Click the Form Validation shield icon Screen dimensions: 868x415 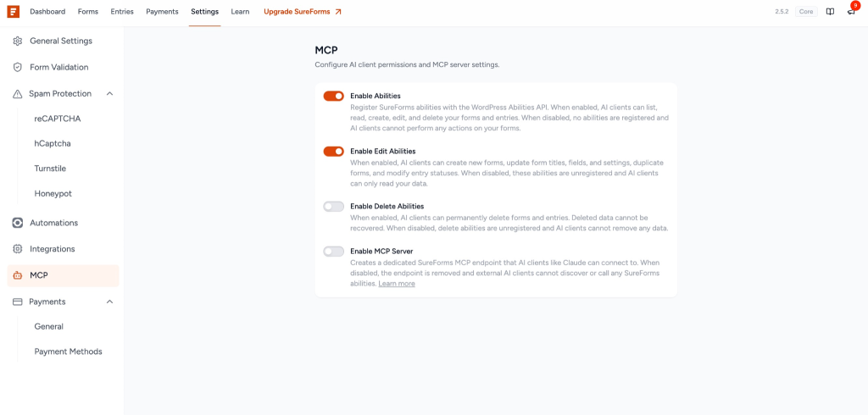(18, 67)
